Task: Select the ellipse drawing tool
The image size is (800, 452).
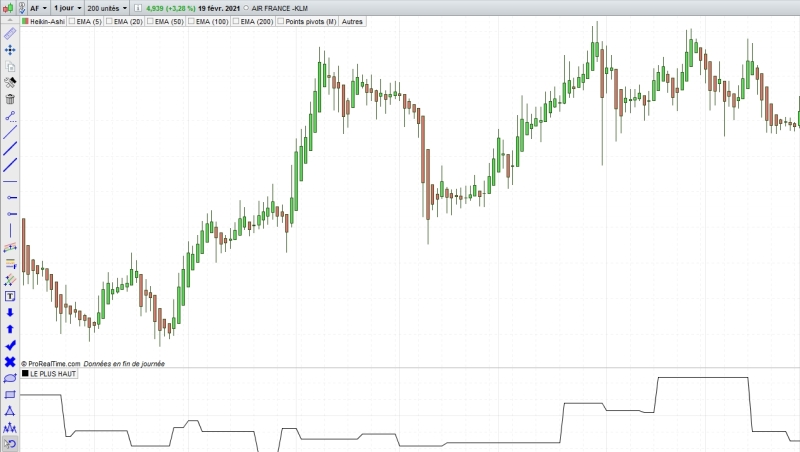Action: tap(10, 378)
